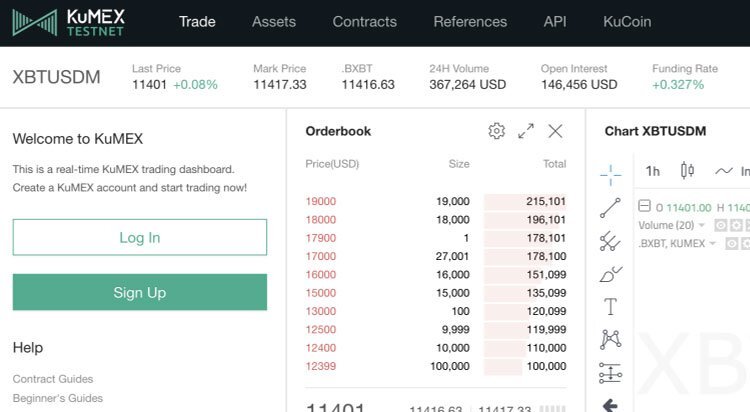This screenshot has width=750, height=412.
Task: Select the XABCD pattern tool
Action: click(610, 340)
